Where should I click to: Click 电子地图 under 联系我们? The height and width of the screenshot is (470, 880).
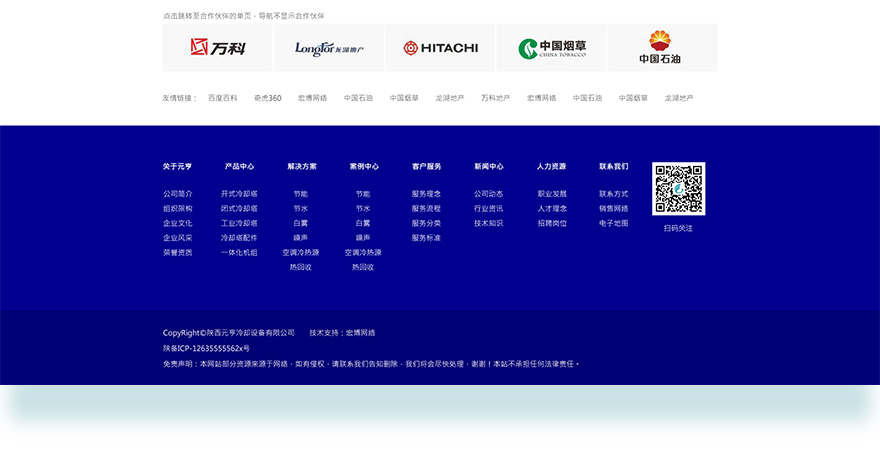click(x=614, y=223)
